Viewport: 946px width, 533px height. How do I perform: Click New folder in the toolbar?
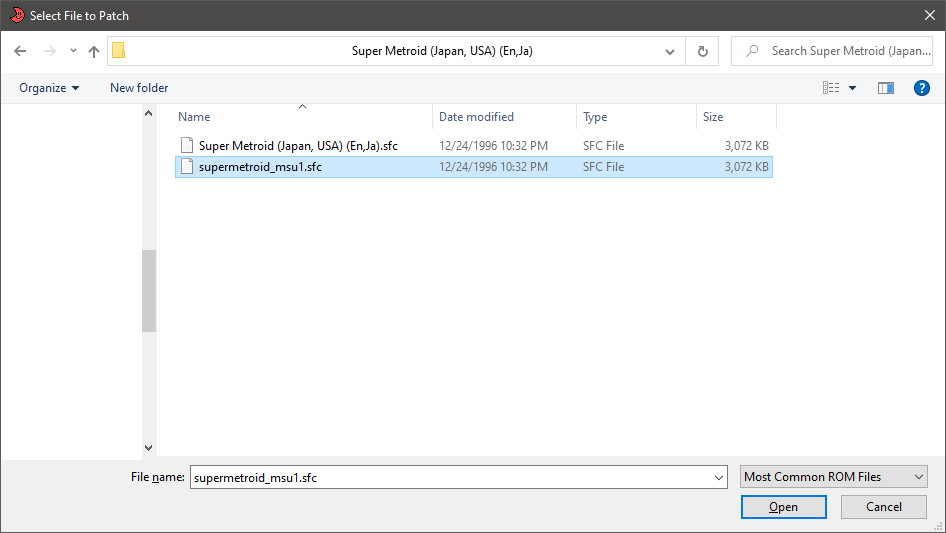pos(139,88)
